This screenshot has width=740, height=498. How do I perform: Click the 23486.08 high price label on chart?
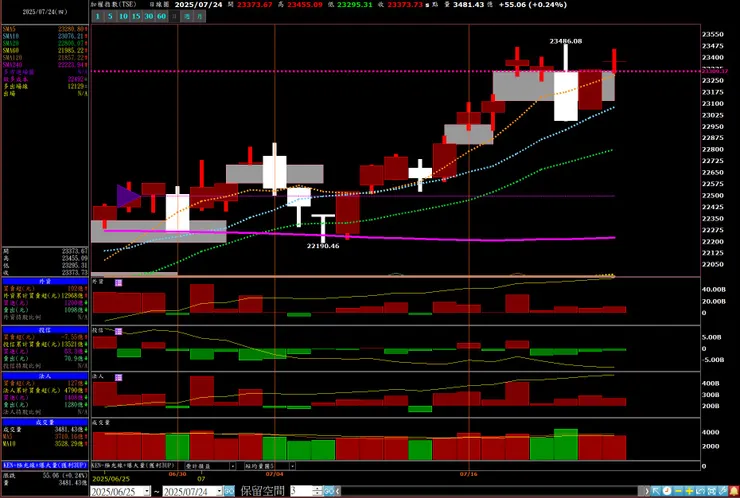point(565,41)
